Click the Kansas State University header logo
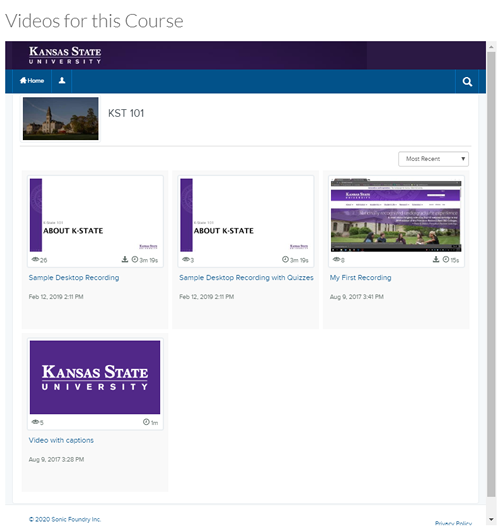Viewport: 500px width, 531px height. pyautogui.click(x=65, y=55)
